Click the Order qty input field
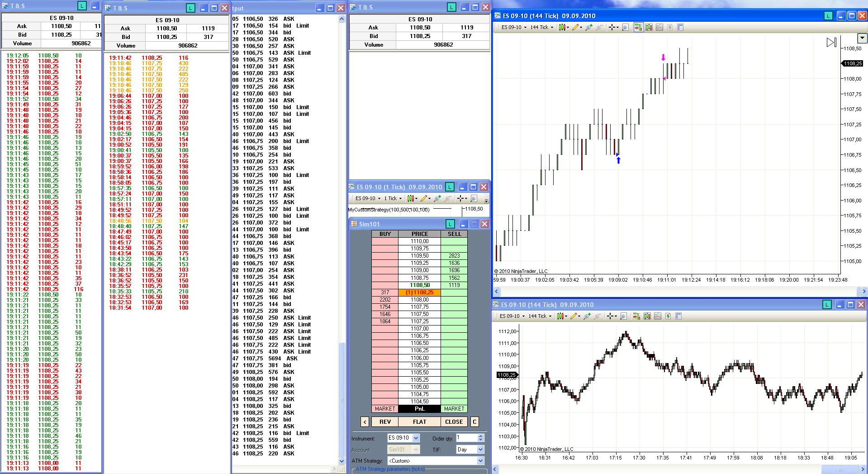The height and width of the screenshot is (474, 868). coord(466,438)
